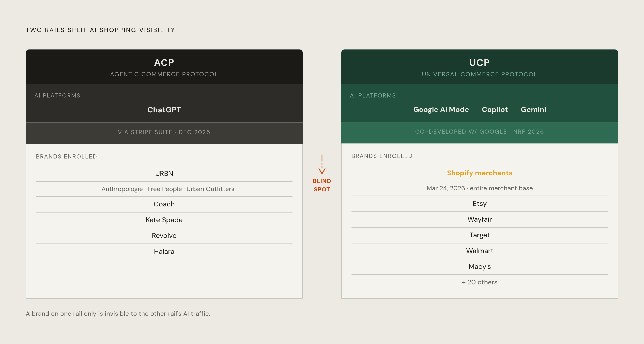
Task: Click the orange Shopify merchants row
Action: tap(479, 173)
